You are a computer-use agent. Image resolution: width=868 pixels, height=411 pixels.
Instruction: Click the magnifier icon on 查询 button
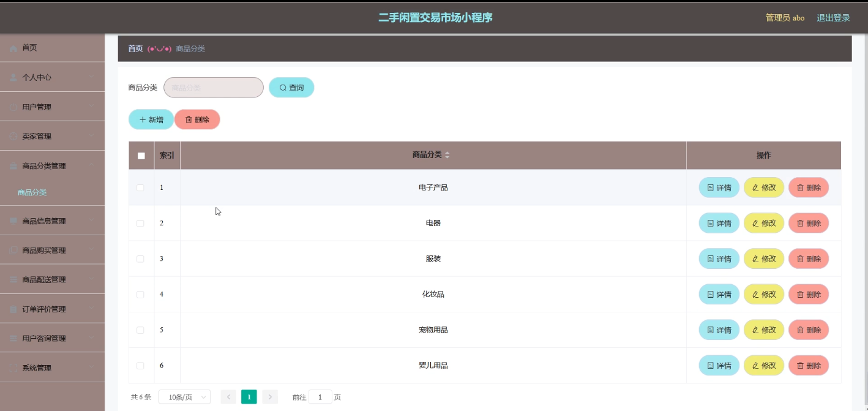283,88
